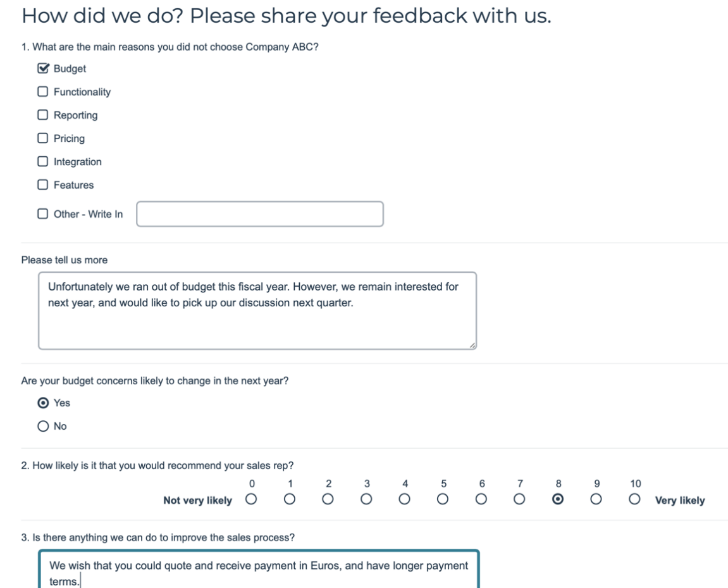Choose rating 7 on likelihood scale
The height and width of the screenshot is (588, 728).
pos(519,499)
